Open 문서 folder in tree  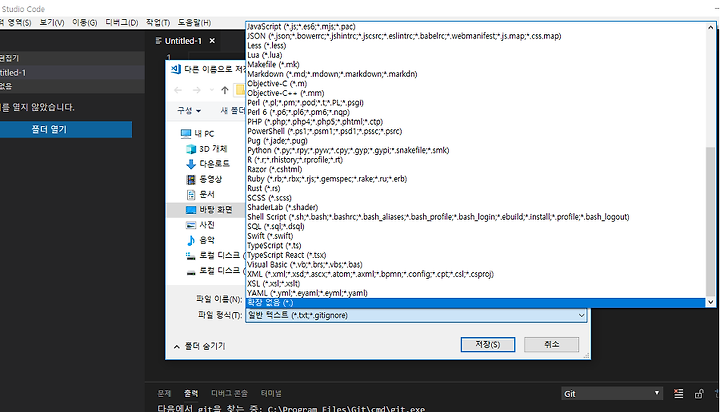click(x=201, y=194)
